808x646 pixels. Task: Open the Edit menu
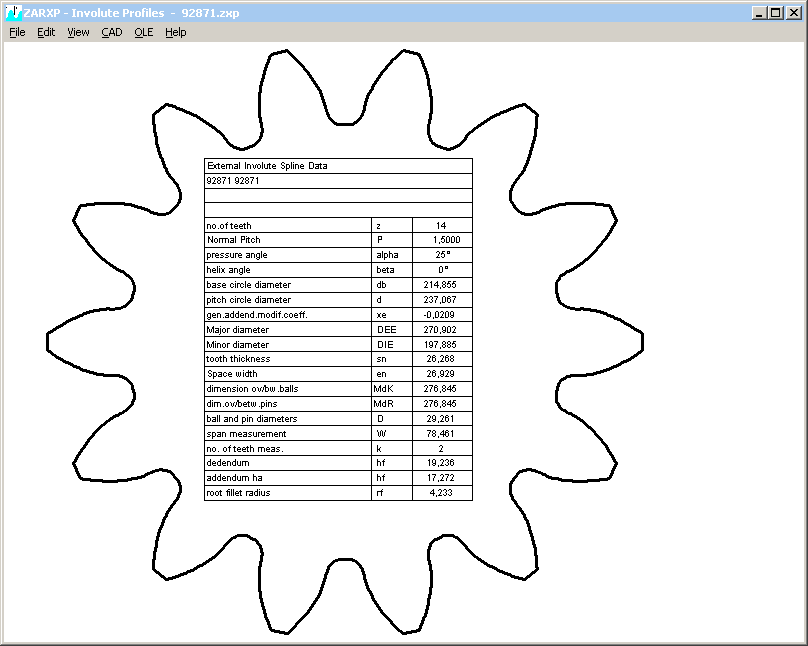(46, 32)
